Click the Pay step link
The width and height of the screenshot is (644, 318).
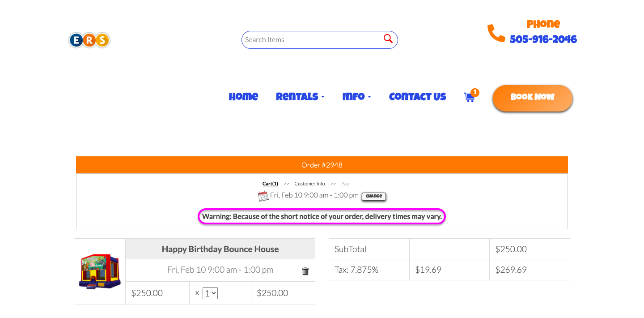pyautogui.click(x=345, y=184)
